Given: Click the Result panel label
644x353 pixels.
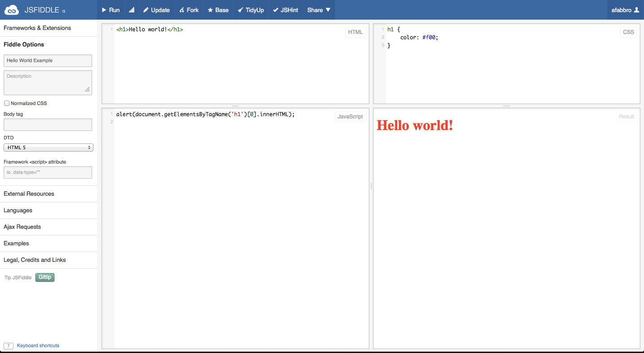Looking at the screenshot, I should pos(627,117).
